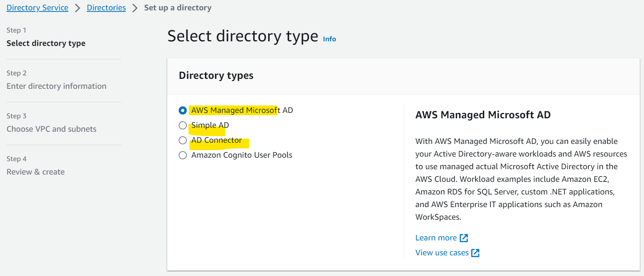Select the AWS Managed Microsoft AD radio button

183,110
